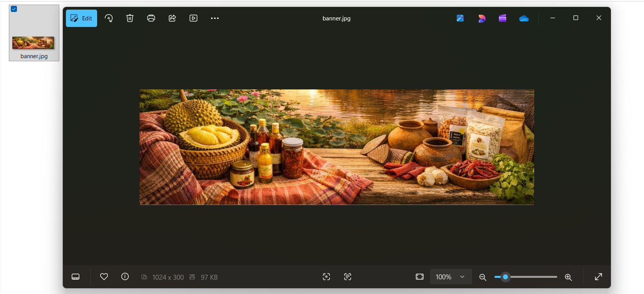Screen dimensions: 644x294
Task: Click the zoom out magnifier
Action: 483,277
